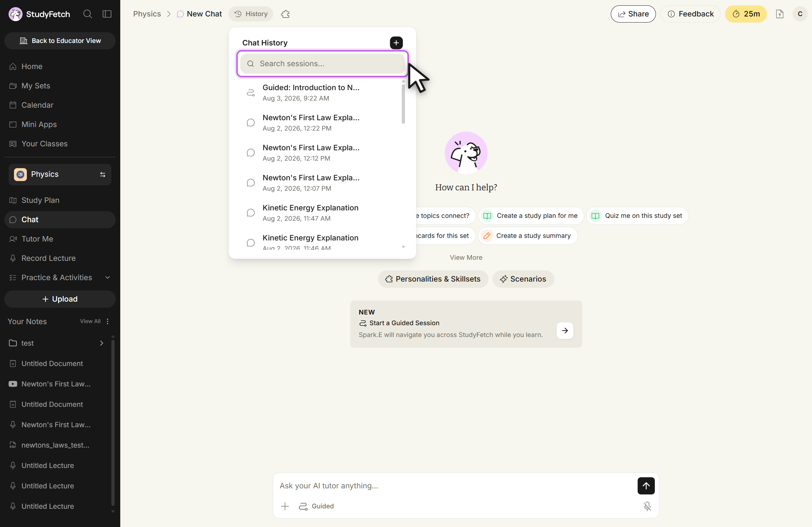This screenshot has width=812, height=527.
Task: Click the Share button
Action: tap(633, 14)
